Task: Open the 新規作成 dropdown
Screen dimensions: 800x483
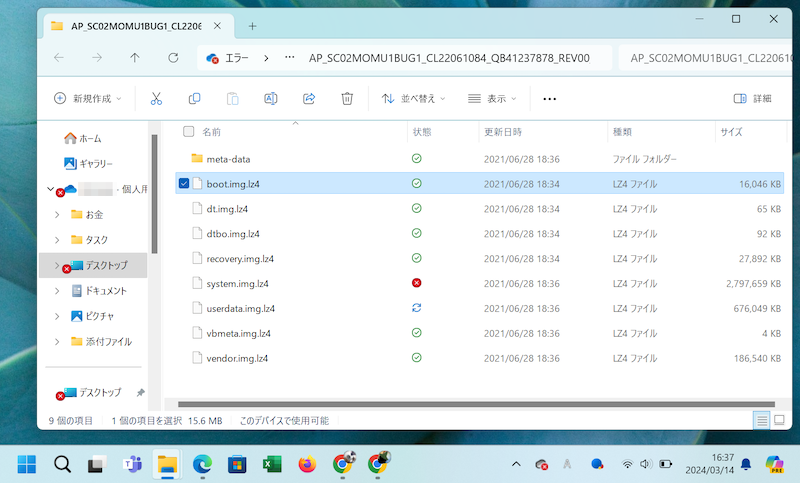Action: (88, 99)
